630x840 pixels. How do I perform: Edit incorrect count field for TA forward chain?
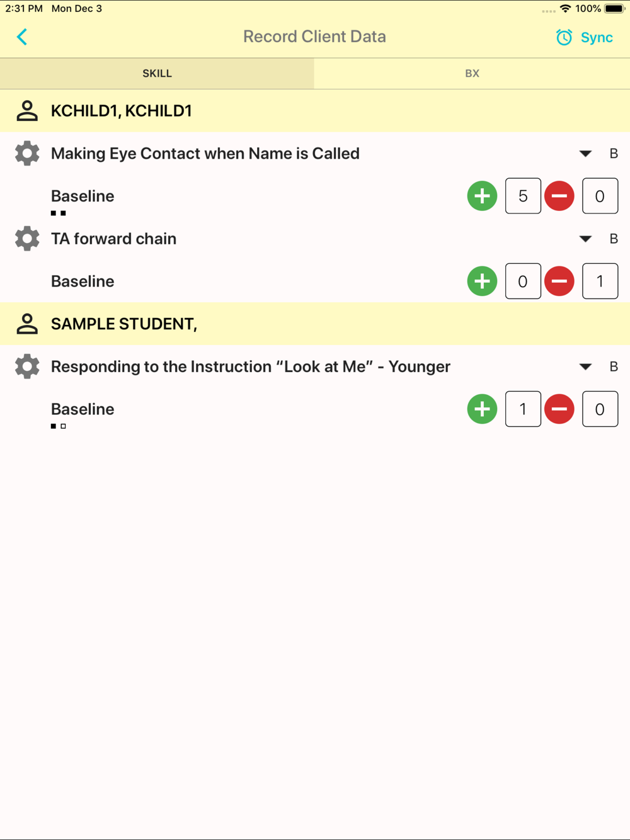600,281
